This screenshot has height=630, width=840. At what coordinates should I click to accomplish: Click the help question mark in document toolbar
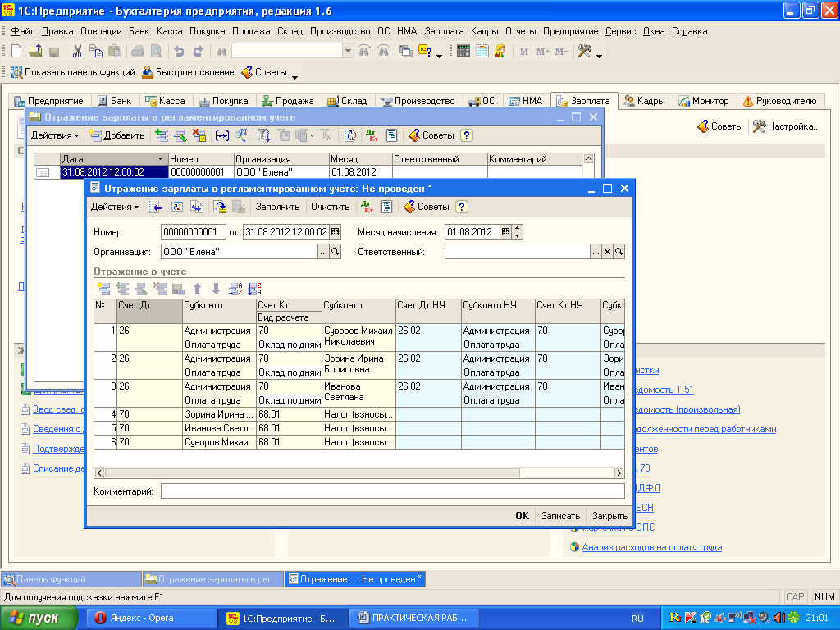click(x=462, y=207)
